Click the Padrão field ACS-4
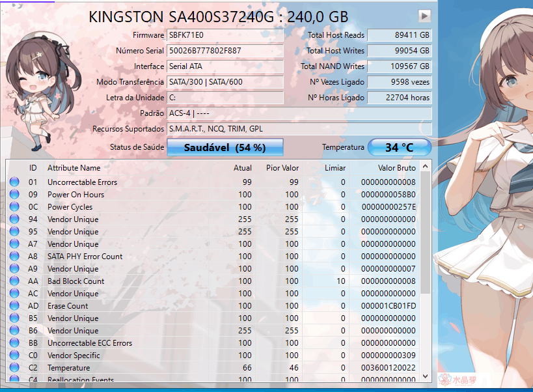Viewport: 533px width, 392px height. click(299, 113)
